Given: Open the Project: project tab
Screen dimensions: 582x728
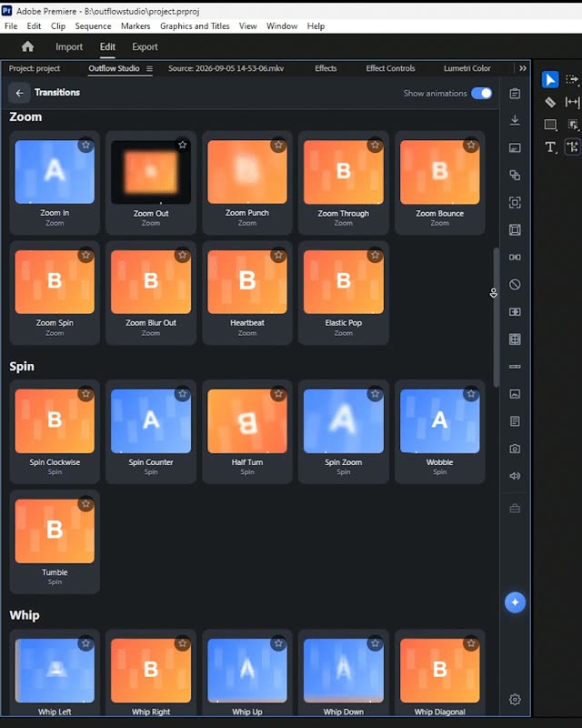Looking at the screenshot, I should [35, 68].
